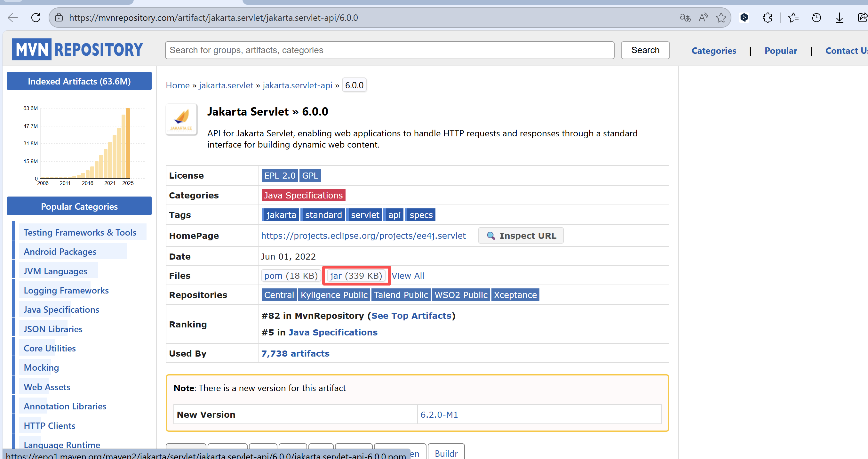This screenshot has width=868, height=459.
Task: Click the read aloud icon in address bar
Action: (x=703, y=18)
